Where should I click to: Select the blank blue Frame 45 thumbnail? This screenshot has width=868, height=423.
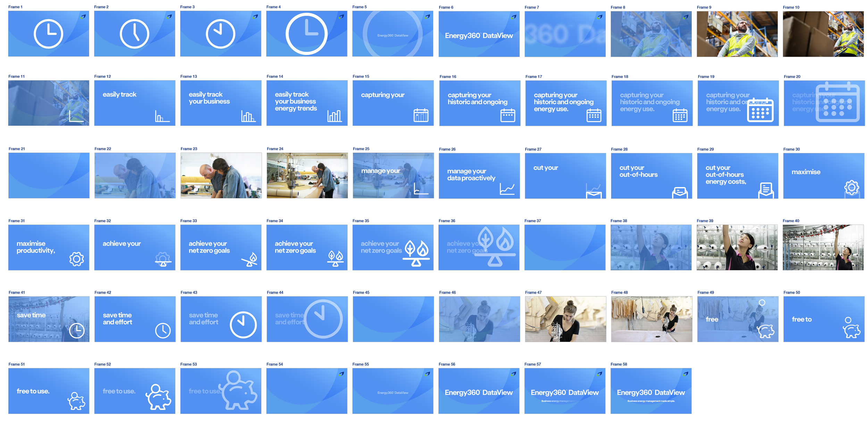(x=393, y=319)
